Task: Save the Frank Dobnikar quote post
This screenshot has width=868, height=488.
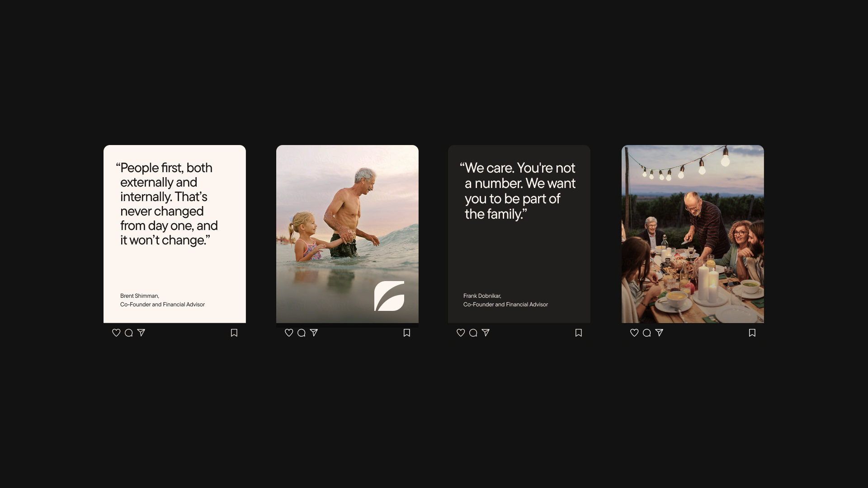Action: (579, 333)
